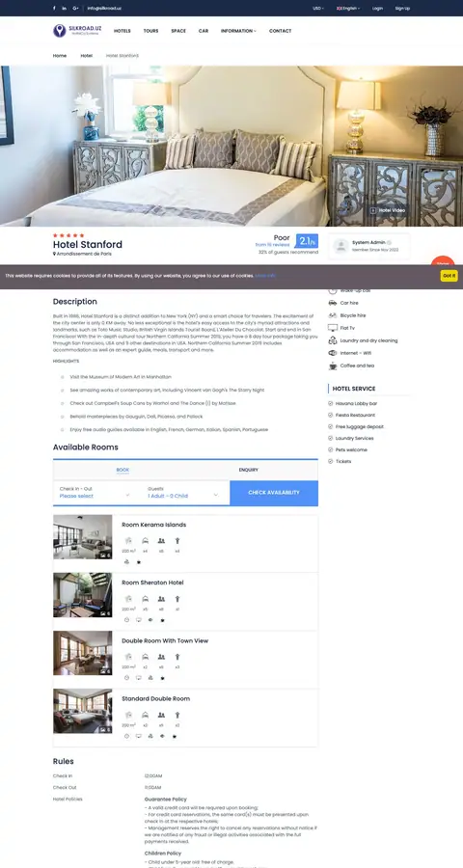Click the Facebook icon in top bar

(54, 9)
